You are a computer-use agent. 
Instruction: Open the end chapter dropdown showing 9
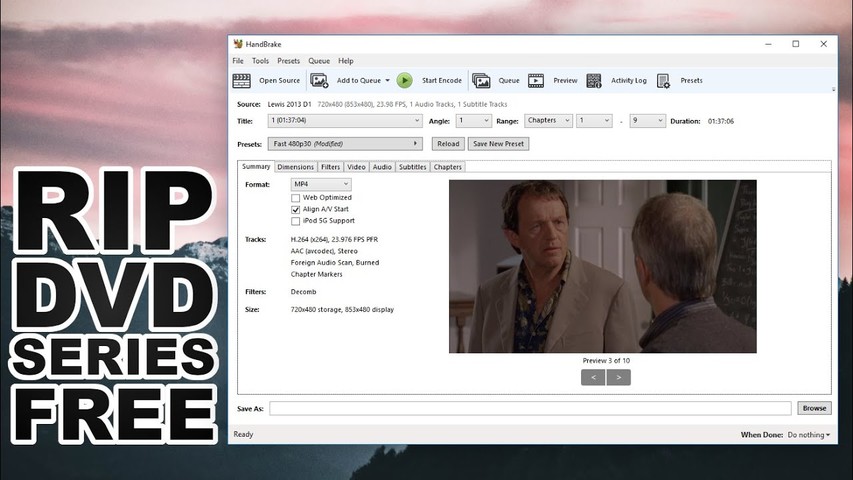point(647,121)
